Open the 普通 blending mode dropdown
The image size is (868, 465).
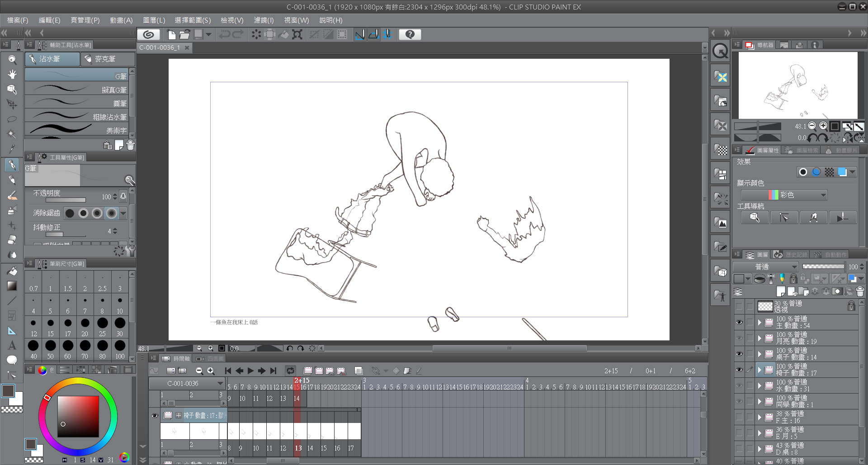(x=765, y=267)
